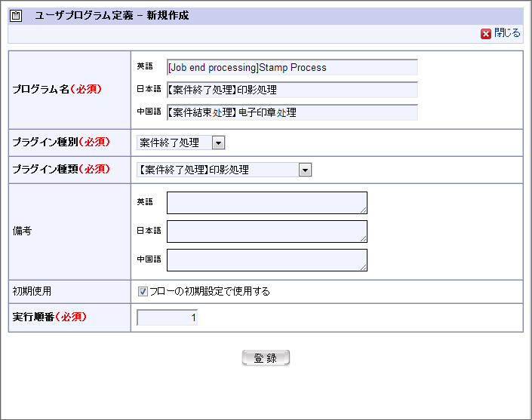Screen dimensions: 532x420
Task: Click the clipboard icon in the title bar
Action: click(16, 15)
